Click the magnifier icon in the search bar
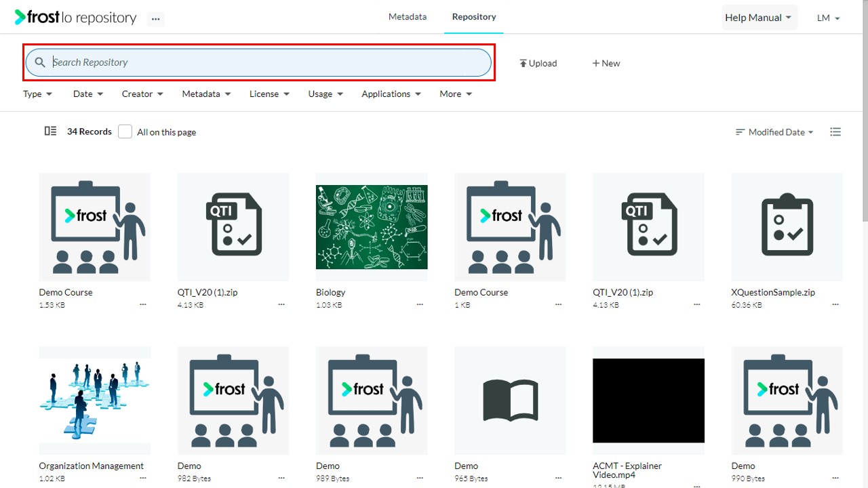 [x=40, y=62]
